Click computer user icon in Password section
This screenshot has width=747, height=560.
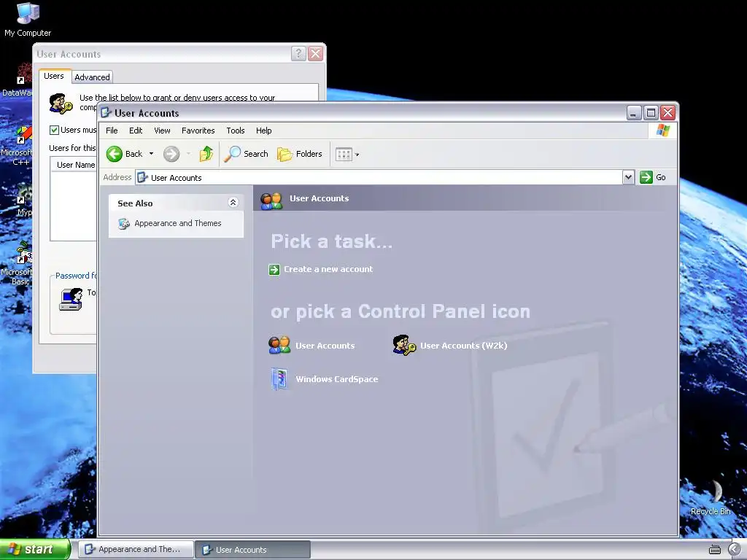coord(71,299)
